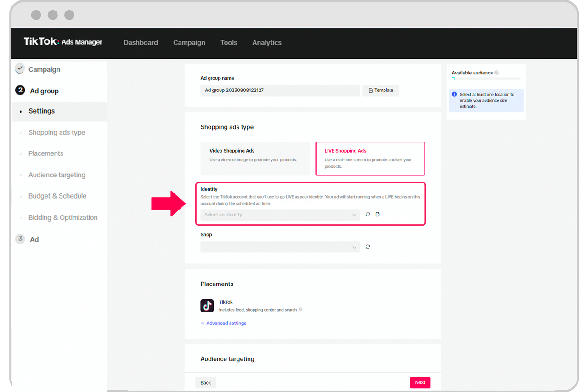
Task: Click the TikTok placement logo icon
Action: [207, 306]
